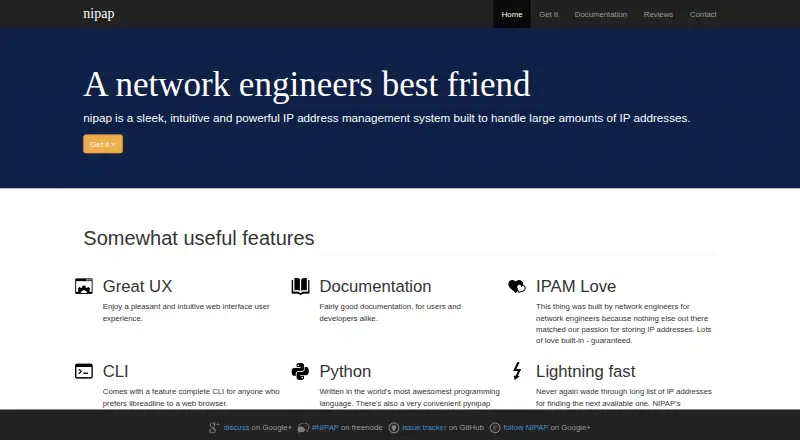Click the Documentation feature heading

[x=375, y=286]
